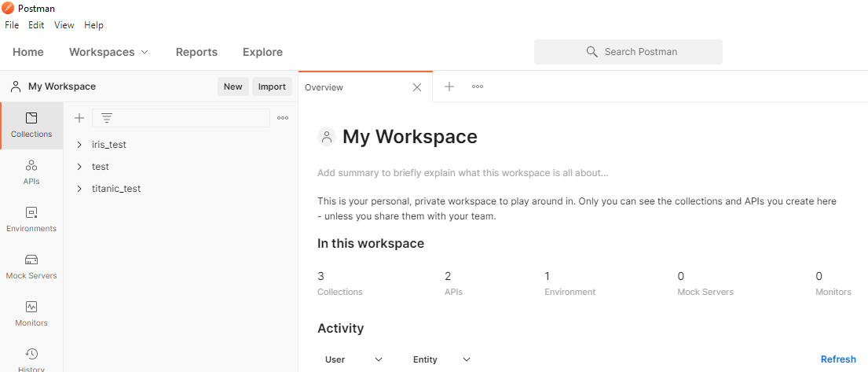Open the View menu
Image resolution: width=868 pixels, height=372 pixels.
(x=64, y=25)
